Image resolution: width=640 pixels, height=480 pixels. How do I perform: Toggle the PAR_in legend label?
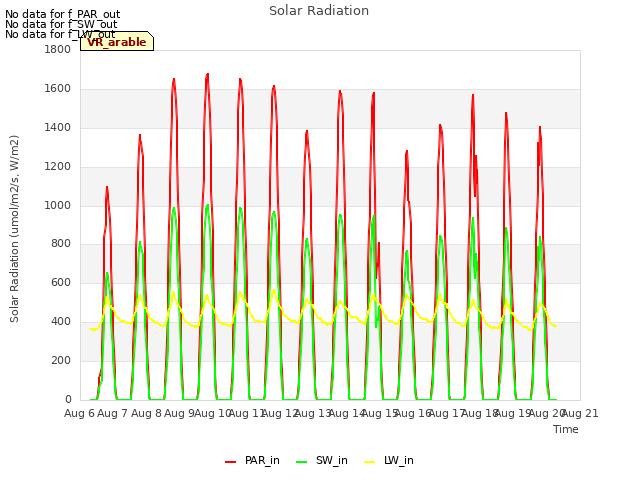[x=262, y=460]
